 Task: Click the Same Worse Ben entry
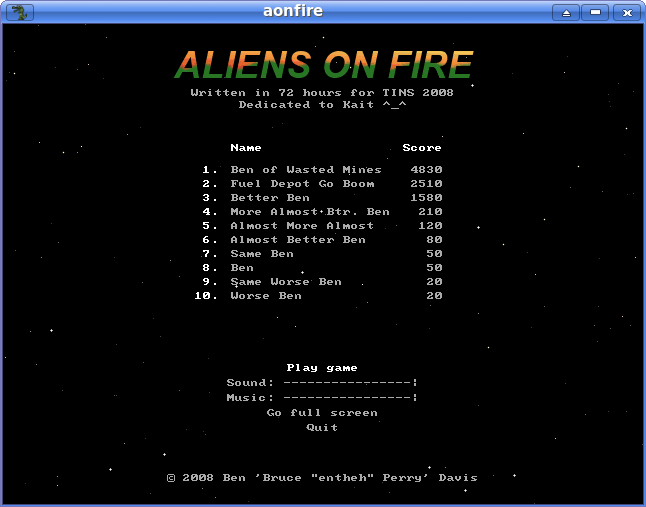click(286, 282)
